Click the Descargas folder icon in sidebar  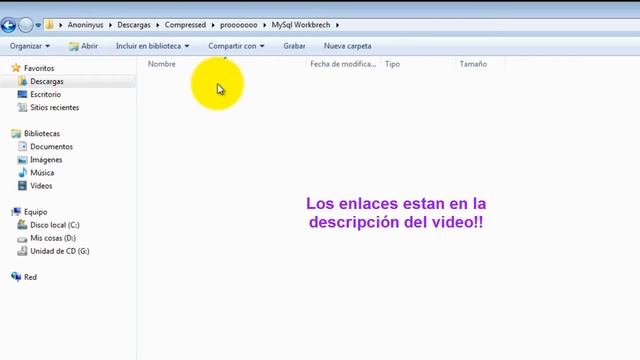pos(22,81)
